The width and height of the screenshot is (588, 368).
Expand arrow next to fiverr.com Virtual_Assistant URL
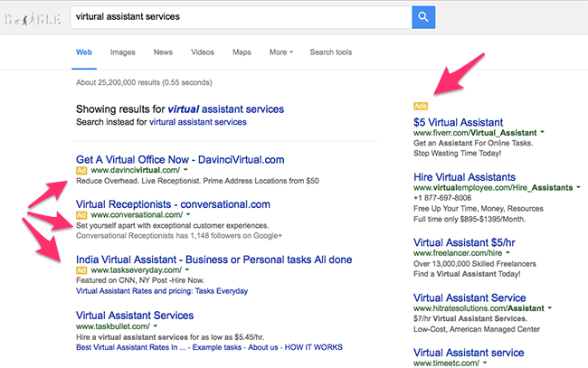pos(536,133)
